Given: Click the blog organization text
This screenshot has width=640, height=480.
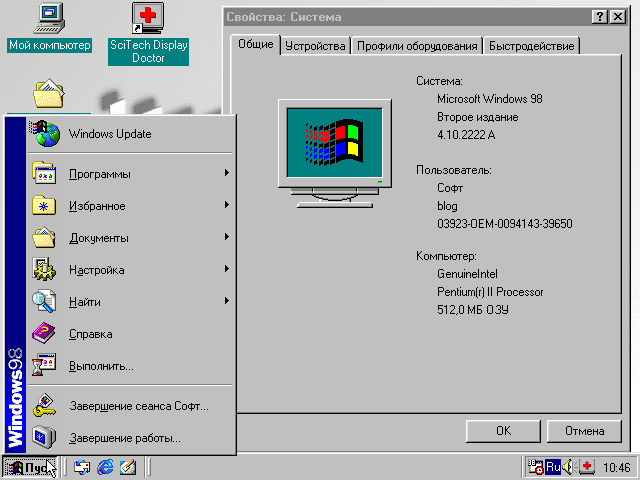Looking at the screenshot, I should [447, 206].
